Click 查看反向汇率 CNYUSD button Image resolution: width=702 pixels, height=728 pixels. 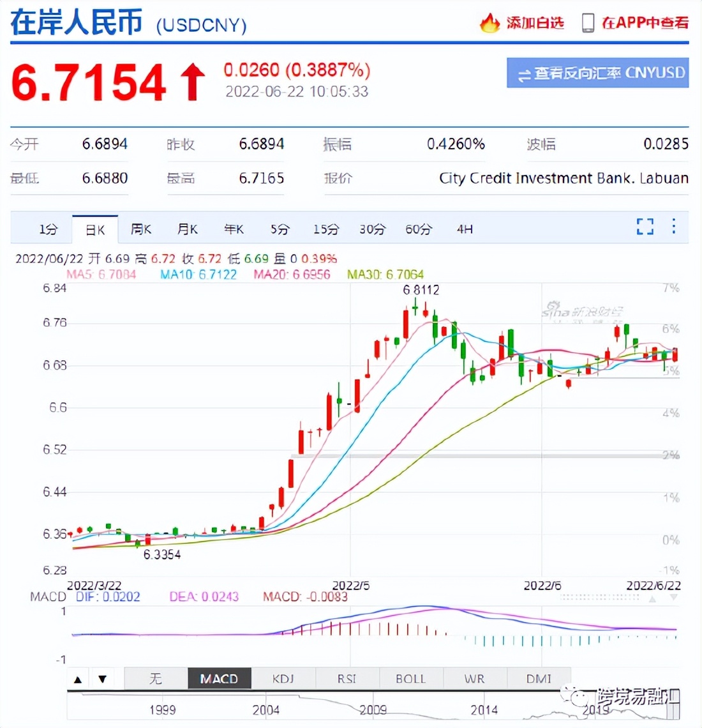[597, 73]
